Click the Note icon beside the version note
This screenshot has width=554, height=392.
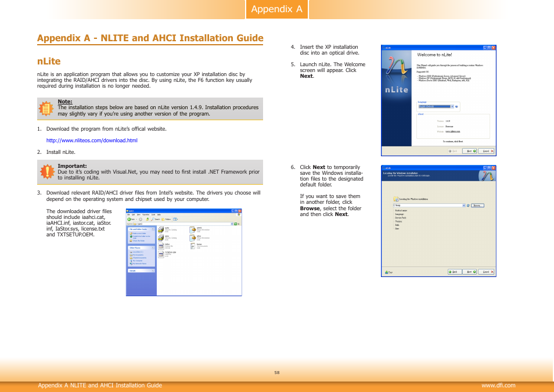pos(46,109)
